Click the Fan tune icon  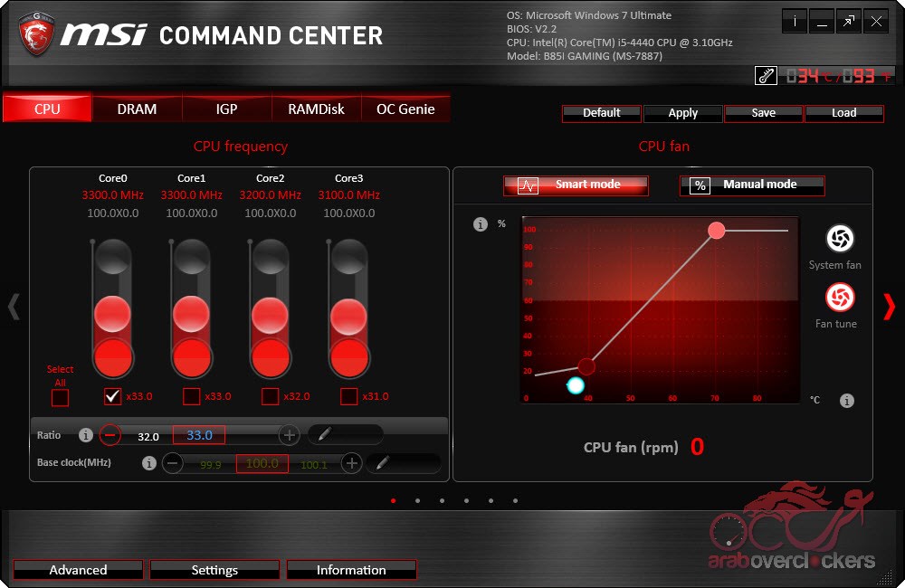tap(840, 298)
